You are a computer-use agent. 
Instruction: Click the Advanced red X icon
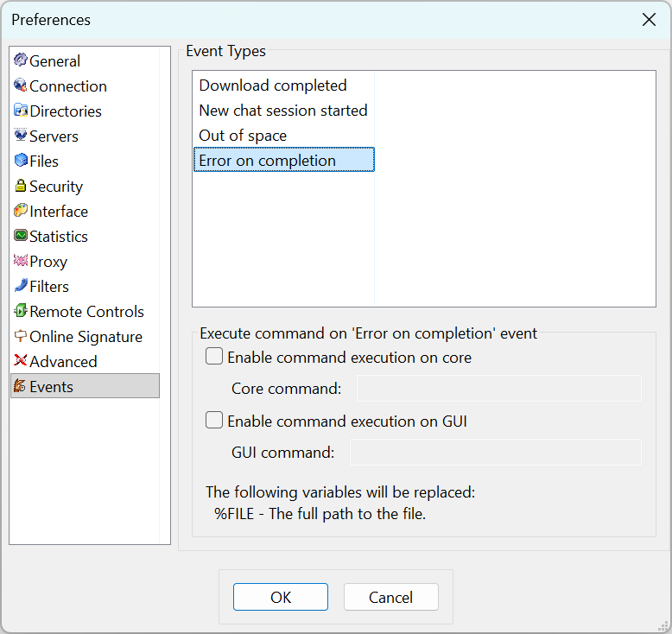(20, 360)
